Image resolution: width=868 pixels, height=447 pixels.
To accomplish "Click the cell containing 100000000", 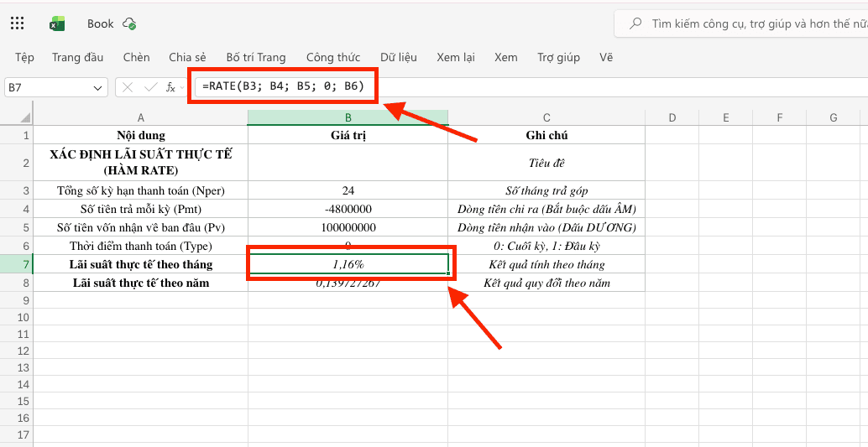I will coord(348,227).
